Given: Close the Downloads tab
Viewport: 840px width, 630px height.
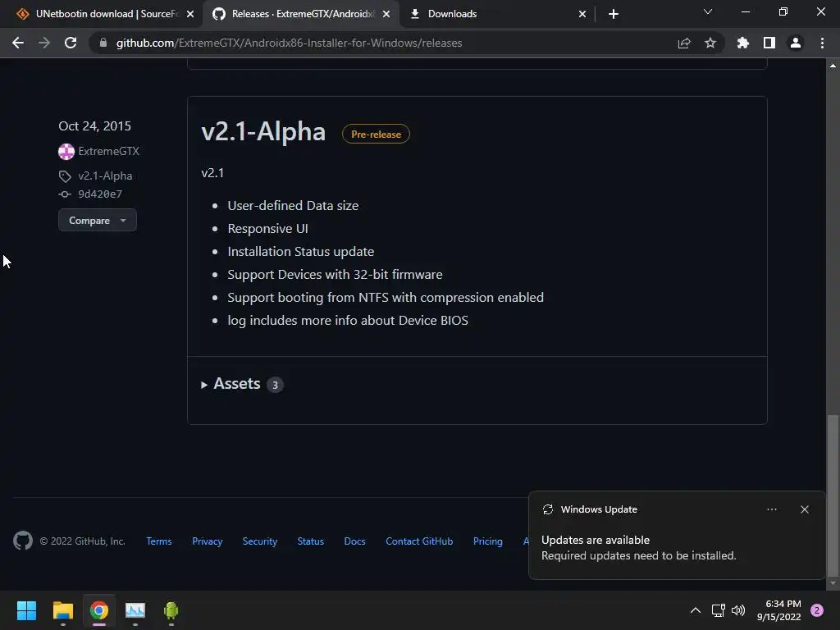Looking at the screenshot, I should pyautogui.click(x=582, y=14).
